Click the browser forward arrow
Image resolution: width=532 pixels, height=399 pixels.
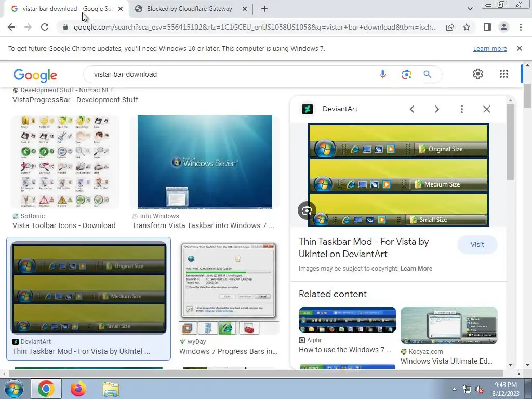click(x=28, y=27)
